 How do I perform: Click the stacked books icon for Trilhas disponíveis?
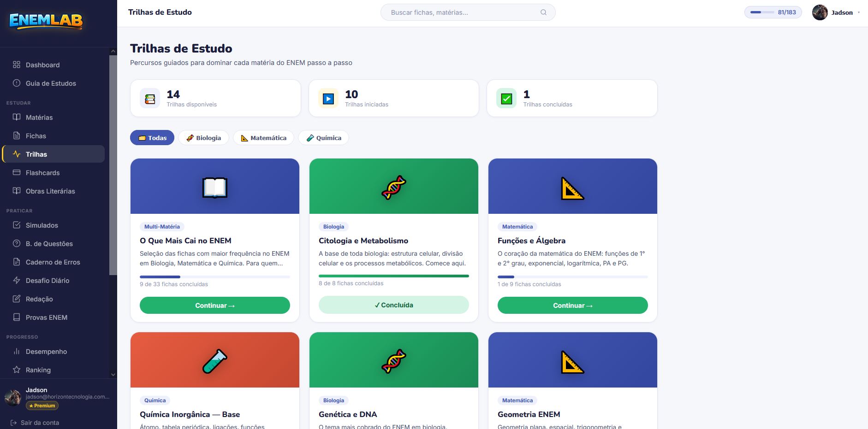point(150,99)
